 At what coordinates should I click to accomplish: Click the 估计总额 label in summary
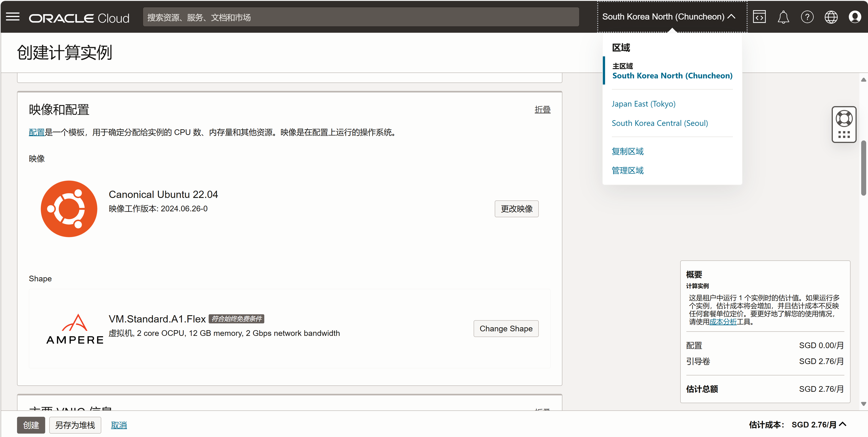click(x=702, y=389)
